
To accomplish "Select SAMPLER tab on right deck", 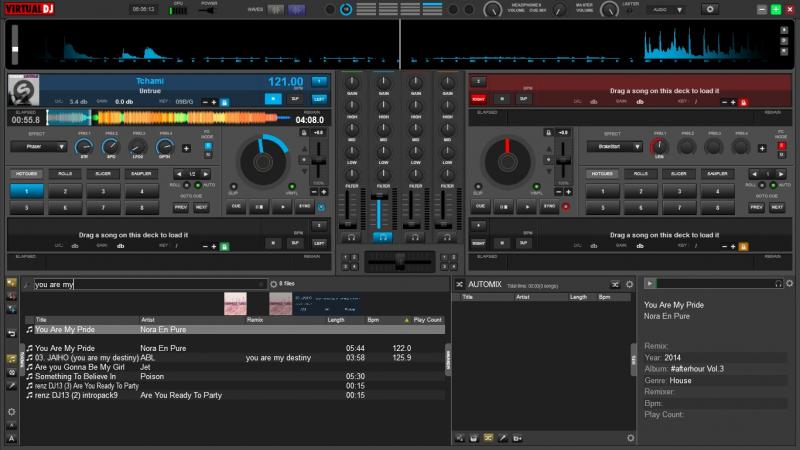I will tap(717, 174).
